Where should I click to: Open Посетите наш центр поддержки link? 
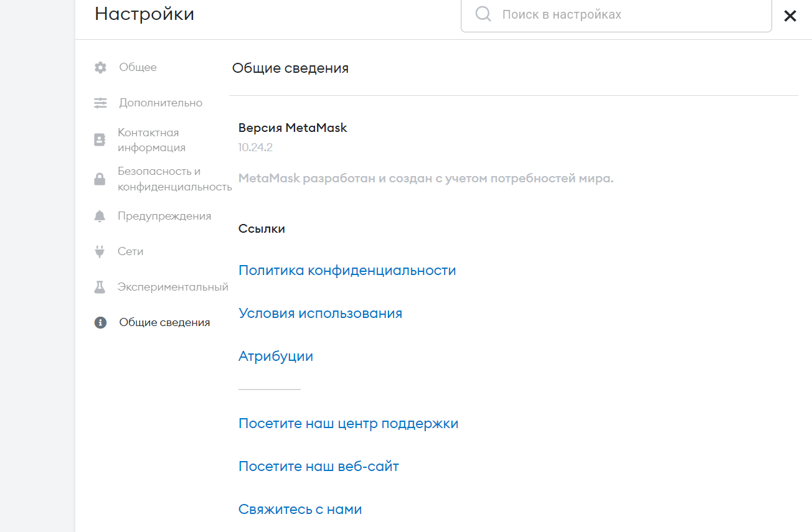pyautogui.click(x=349, y=424)
